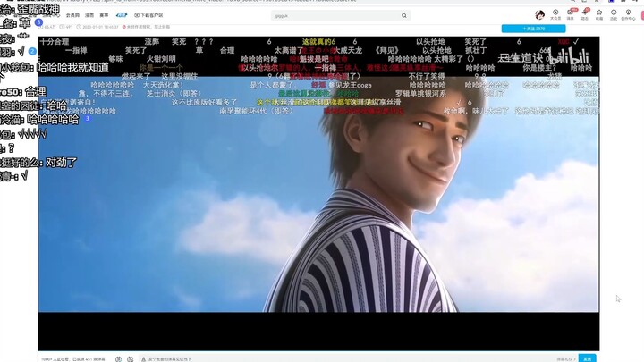
Task: Select the 漫画 navigation item
Action: click(x=89, y=15)
